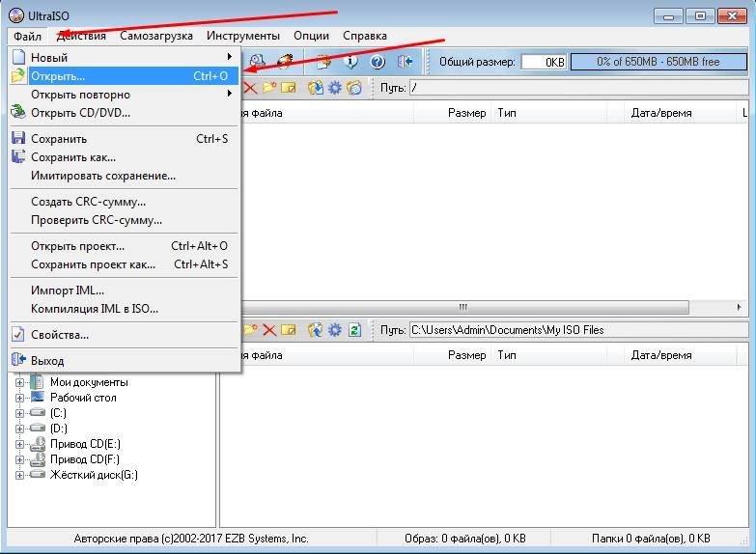
Task: Expand the Рабочий стол tree node
Action: (x=19, y=398)
